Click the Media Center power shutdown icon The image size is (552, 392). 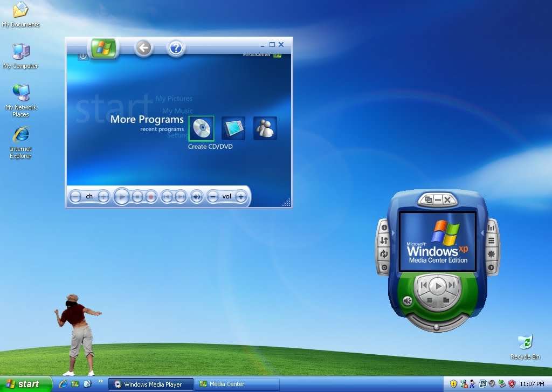click(x=82, y=56)
